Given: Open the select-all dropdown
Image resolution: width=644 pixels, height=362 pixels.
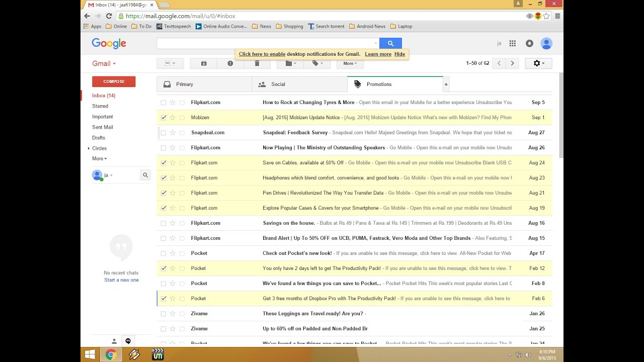Looking at the screenshot, I should [170, 63].
